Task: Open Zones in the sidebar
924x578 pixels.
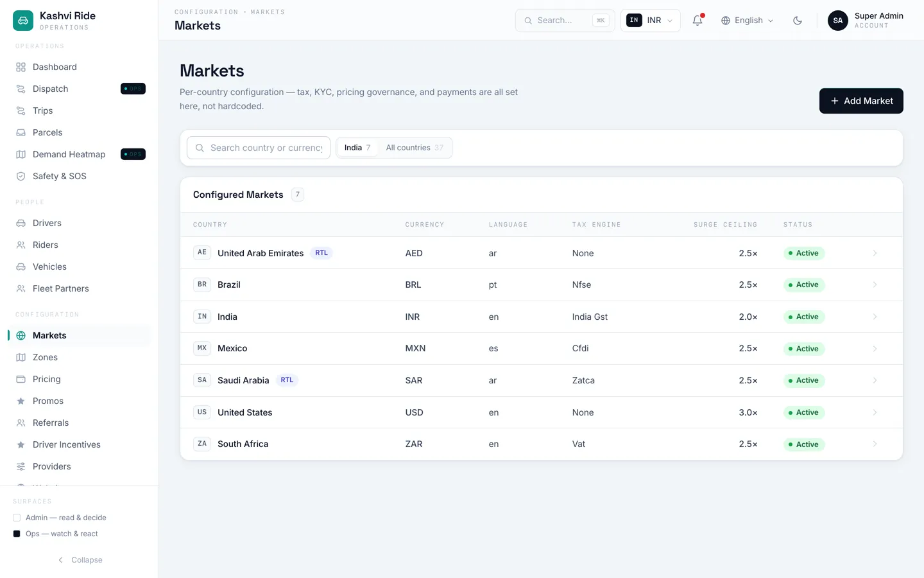Action: click(x=80, y=357)
